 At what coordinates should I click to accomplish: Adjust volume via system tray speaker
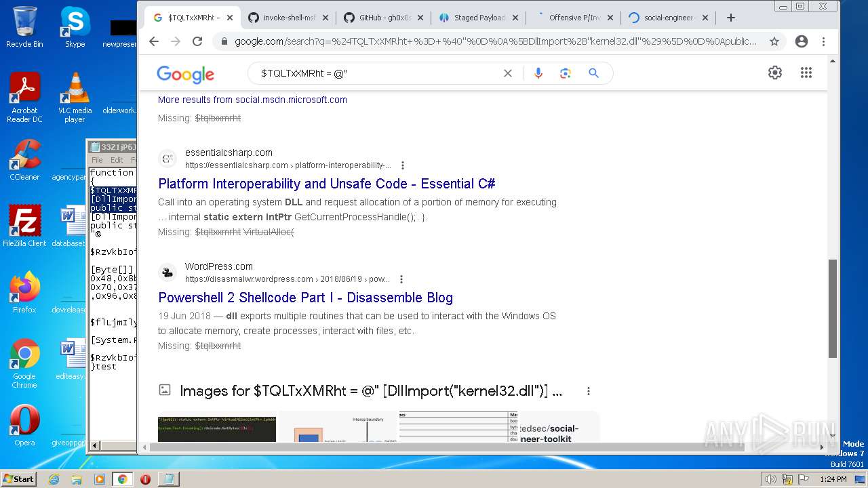[x=771, y=479]
